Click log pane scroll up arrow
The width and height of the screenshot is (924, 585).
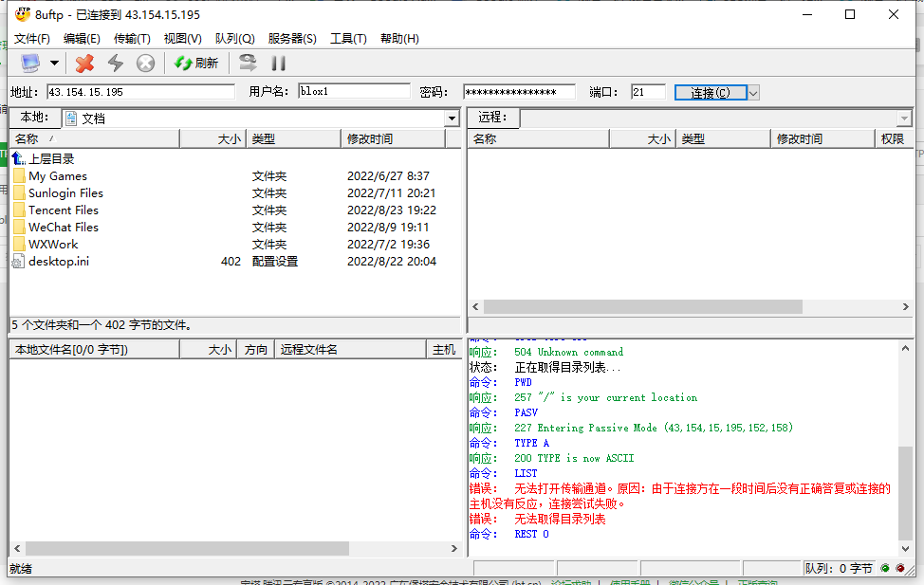906,348
